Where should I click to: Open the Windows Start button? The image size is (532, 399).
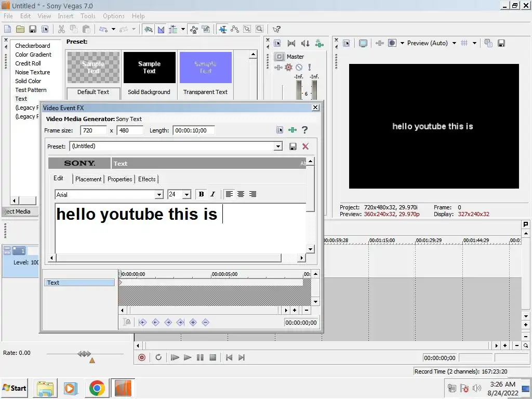click(15, 388)
